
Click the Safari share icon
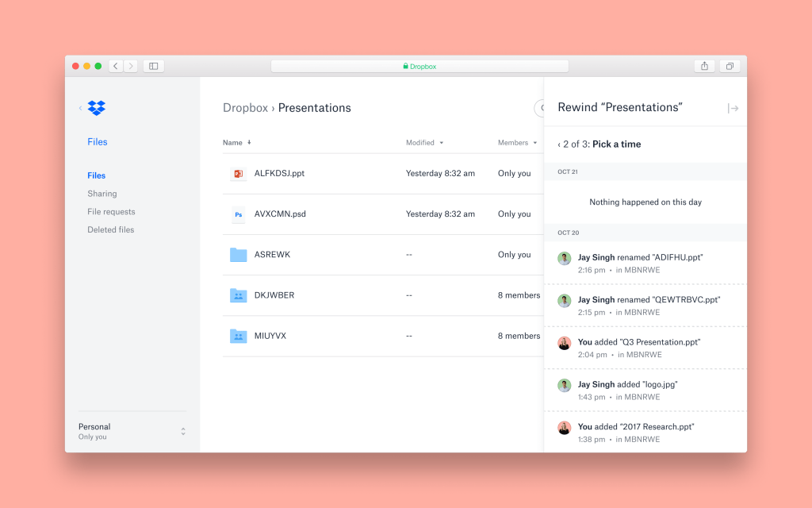704,66
